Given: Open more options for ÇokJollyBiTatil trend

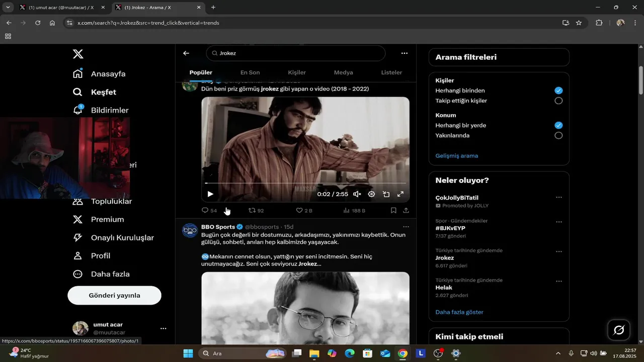Looking at the screenshot, I should 558,198.
